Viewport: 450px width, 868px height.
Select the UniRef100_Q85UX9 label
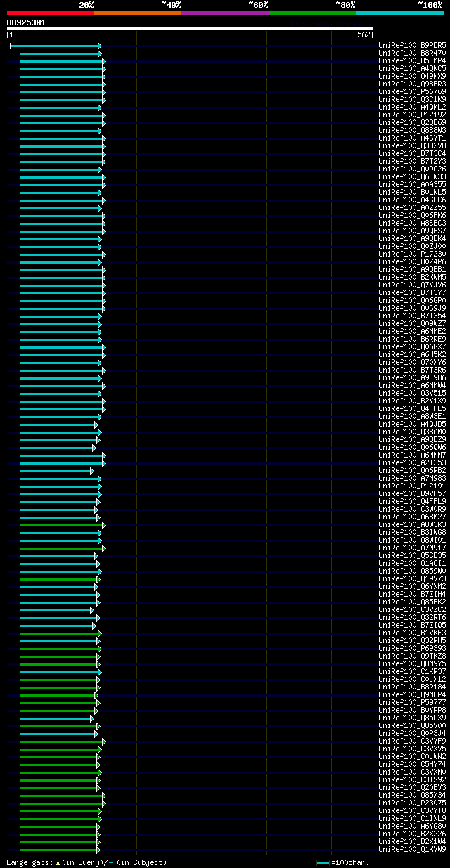[x=412, y=718]
